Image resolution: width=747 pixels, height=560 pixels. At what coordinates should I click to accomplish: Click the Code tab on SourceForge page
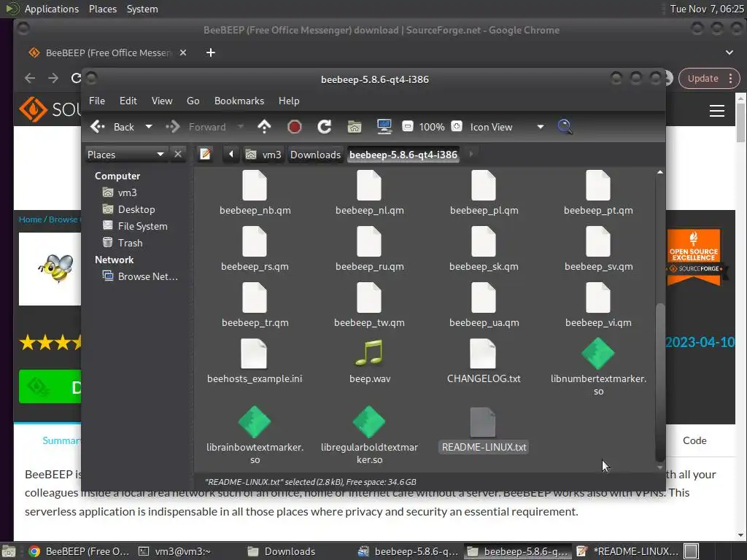[x=694, y=440]
